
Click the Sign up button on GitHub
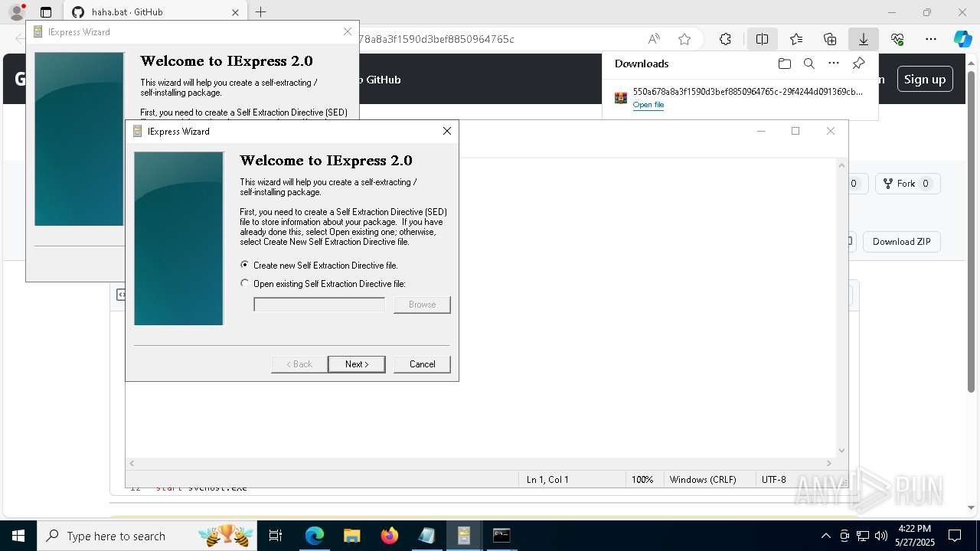925,79
